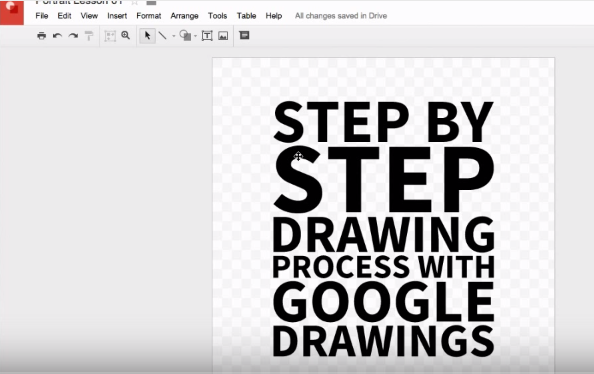The width and height of the screenshot is (594, 374).
Task: Click the Print icon in toolbar
Action: pyautogui.click(x=42, y=36)
